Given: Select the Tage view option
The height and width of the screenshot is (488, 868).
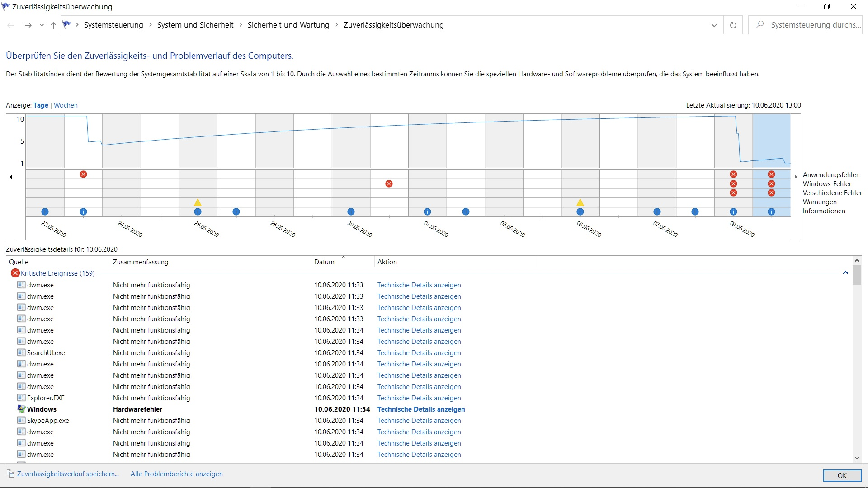Looking at the screenshot, I should [41, 105].
